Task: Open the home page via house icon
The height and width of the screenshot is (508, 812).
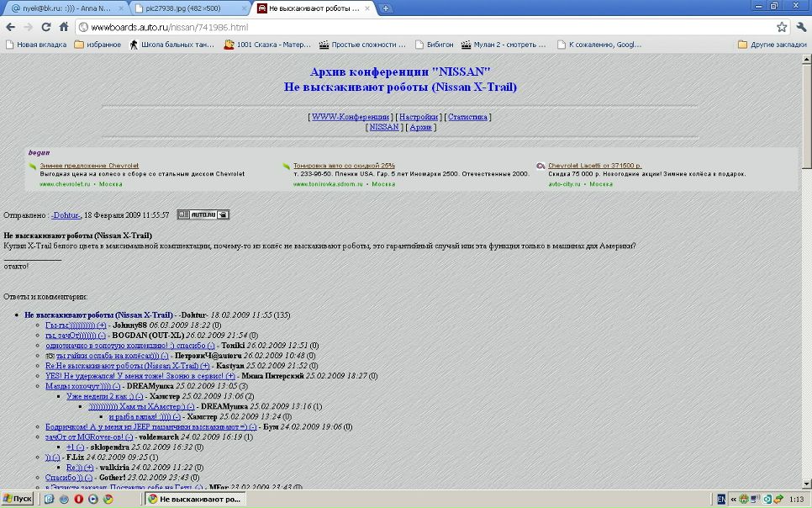Action: [x=64, y=27]
